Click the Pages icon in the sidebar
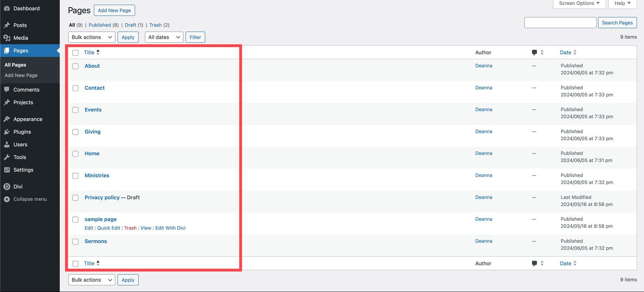Screen dimensions: 644x292 (x=7, y=50)
